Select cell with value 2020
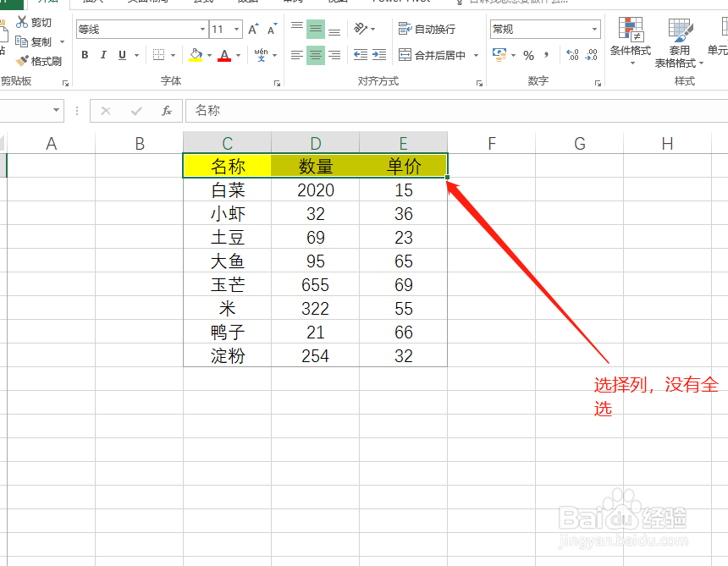 (315, 190)
